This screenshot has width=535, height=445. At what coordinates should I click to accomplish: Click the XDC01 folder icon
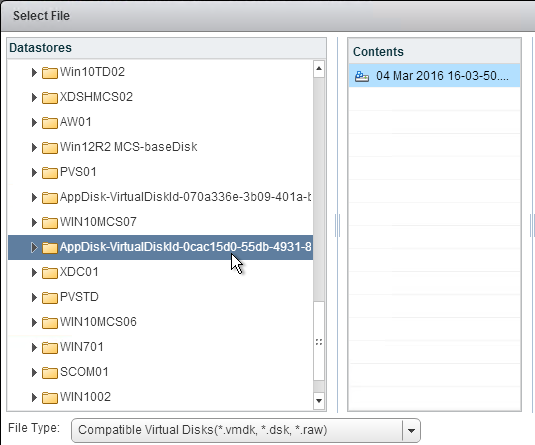click(x=49, y=272)
